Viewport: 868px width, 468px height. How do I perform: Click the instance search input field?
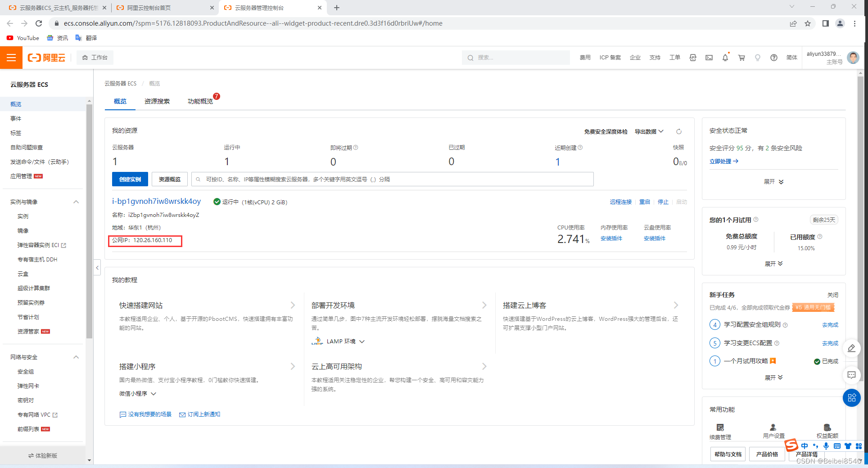[x=393, y=179]
